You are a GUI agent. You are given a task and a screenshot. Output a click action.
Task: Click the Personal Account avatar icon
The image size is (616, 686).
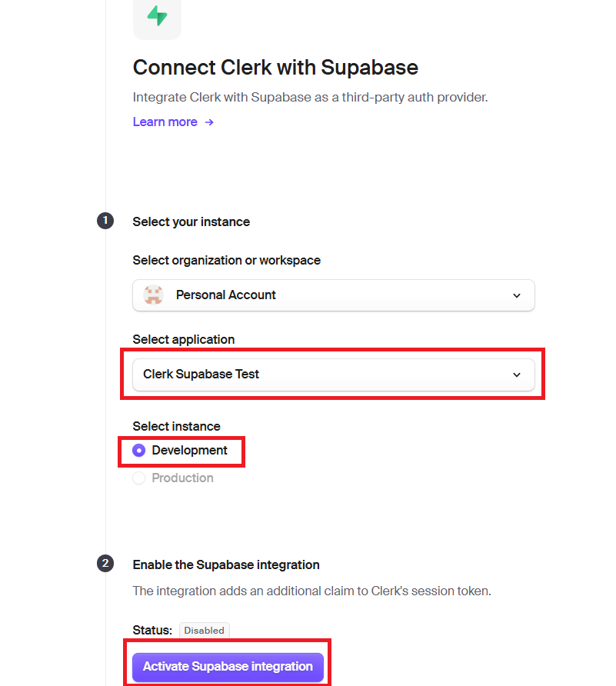pos(154,295)
